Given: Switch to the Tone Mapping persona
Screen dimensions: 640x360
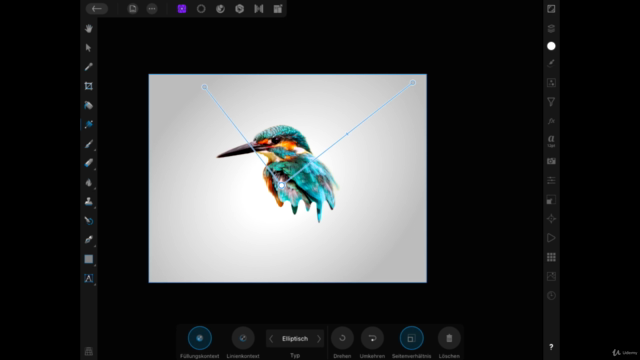Looking at the screenshot, I should (259, 9).
